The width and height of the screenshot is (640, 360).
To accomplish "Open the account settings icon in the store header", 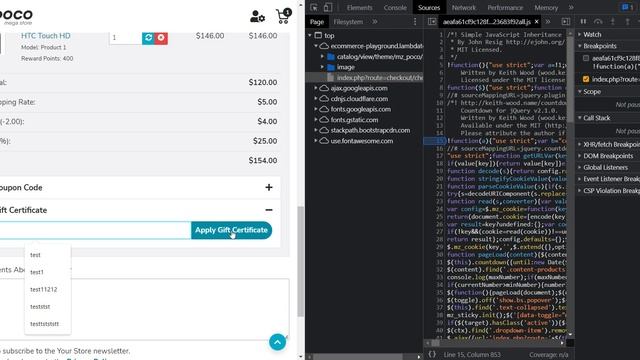I will 257,17.
